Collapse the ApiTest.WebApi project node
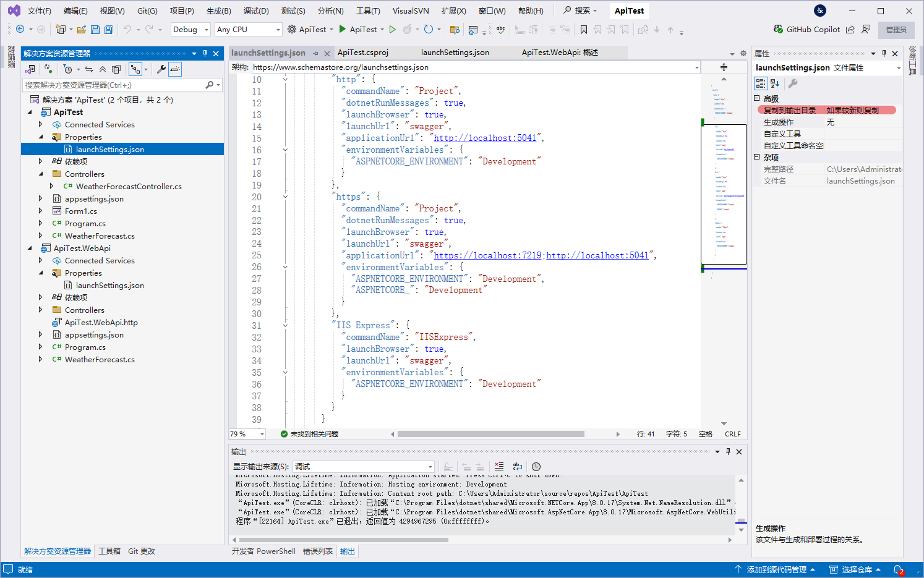The image size is (924, 578). [x=30, y=249]
